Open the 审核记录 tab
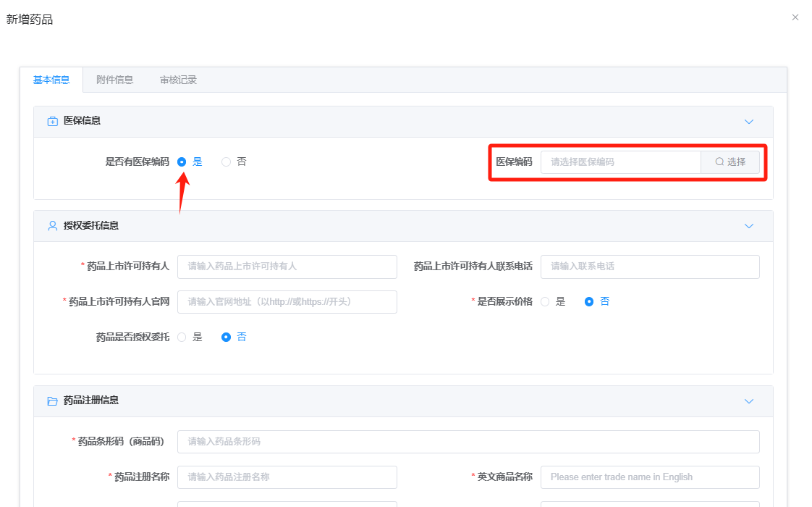812x507 pixels. [x=178, y=80]
